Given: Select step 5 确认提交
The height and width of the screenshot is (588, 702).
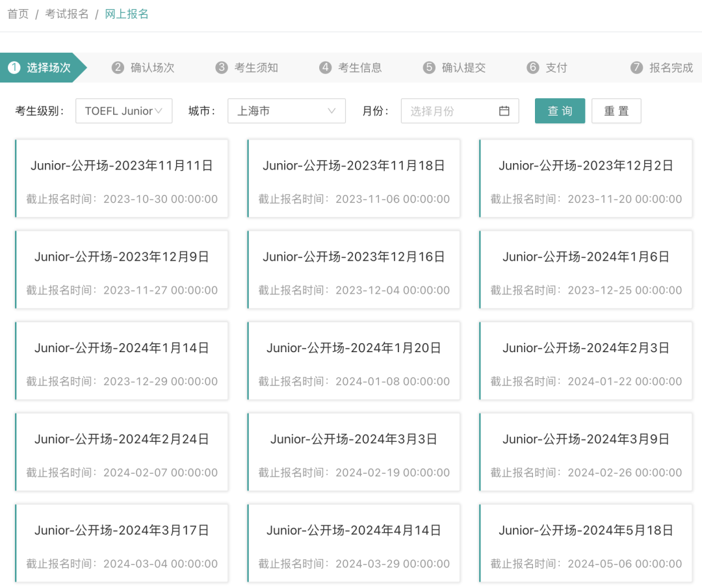Looking at the screenshot, I should [x=454, y=68].
